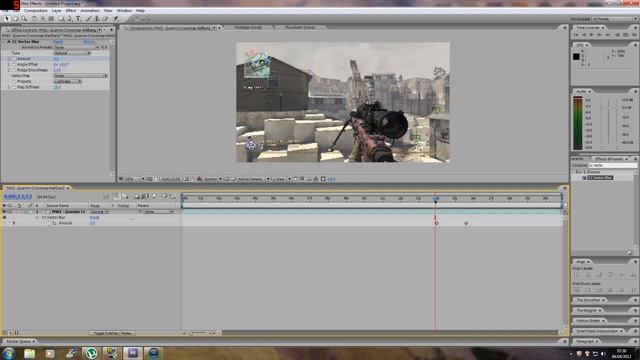Enable the timeline Graph Editor button
This screenshot has width=640, height=360.
[173, 197]
